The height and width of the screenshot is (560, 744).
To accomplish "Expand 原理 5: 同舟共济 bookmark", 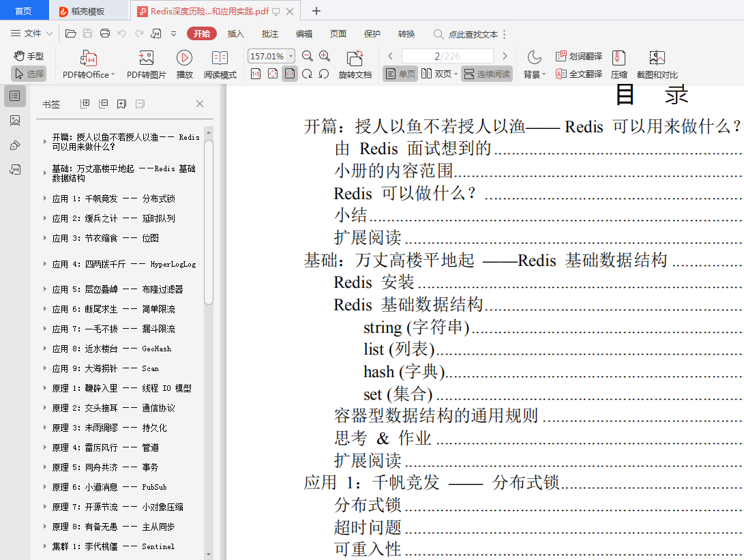I will 44,467.
